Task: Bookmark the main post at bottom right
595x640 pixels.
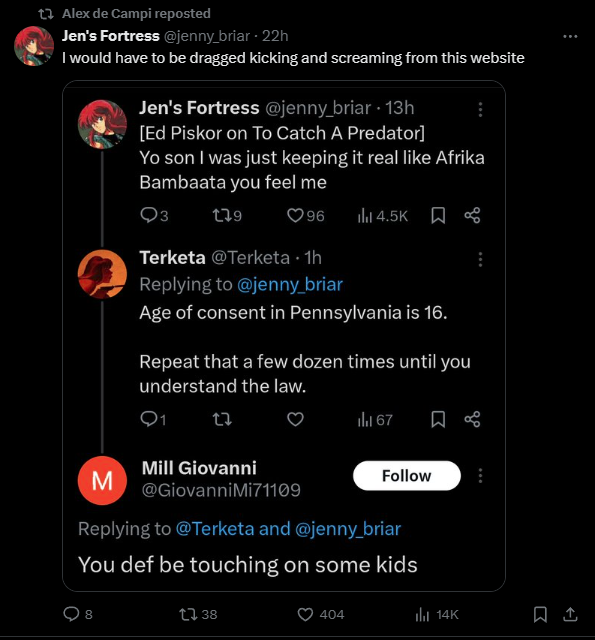Action: (540, 614)
